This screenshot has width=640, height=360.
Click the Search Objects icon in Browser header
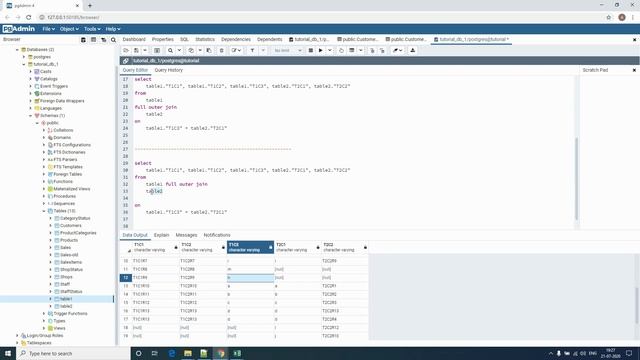(113, 40)
